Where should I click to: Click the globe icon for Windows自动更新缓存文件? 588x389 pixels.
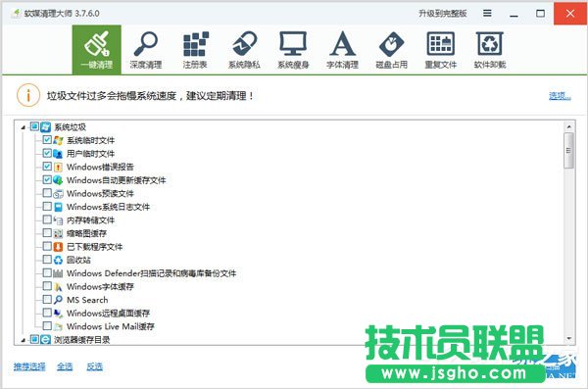point(58,180)
